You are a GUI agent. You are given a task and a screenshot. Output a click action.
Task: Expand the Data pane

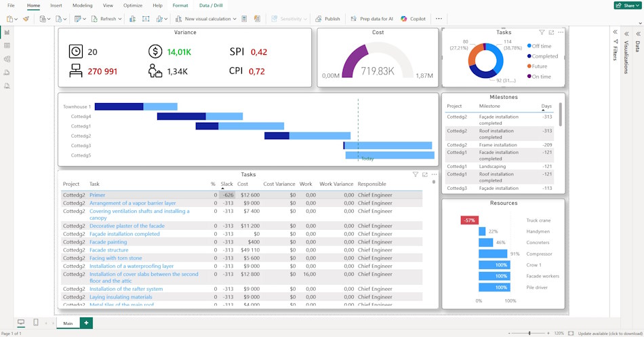pos(639,34)
